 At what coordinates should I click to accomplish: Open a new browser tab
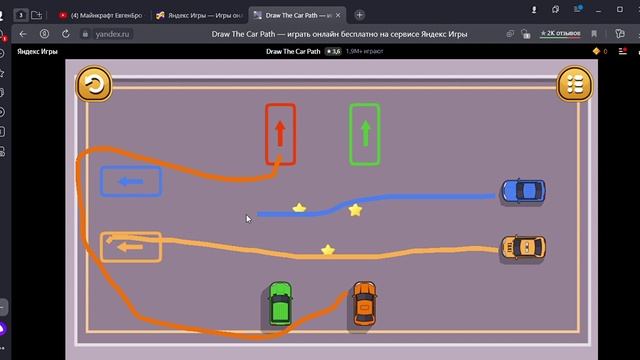tap(360, 15)
